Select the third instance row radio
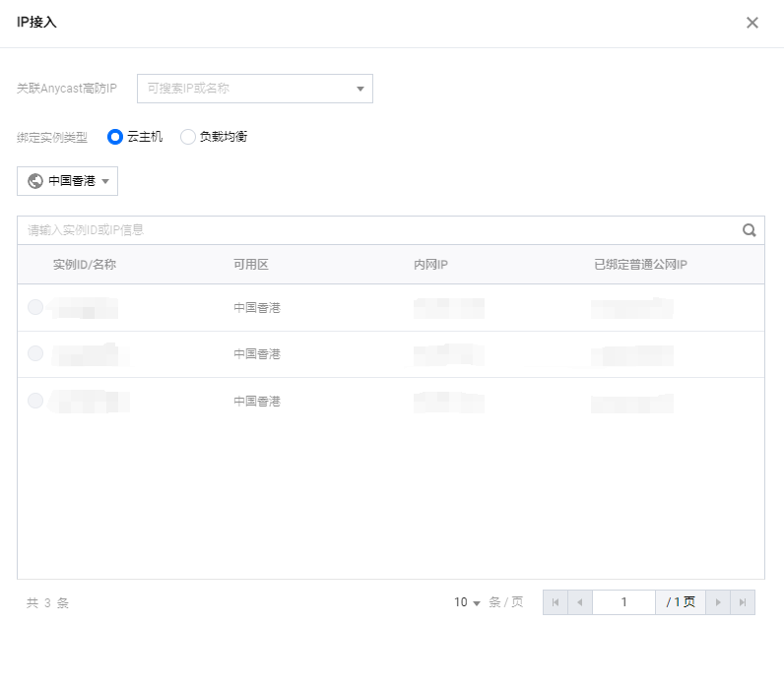Image resolution: width=784 pixels, height=687 pixels. [x=35, y=401]
